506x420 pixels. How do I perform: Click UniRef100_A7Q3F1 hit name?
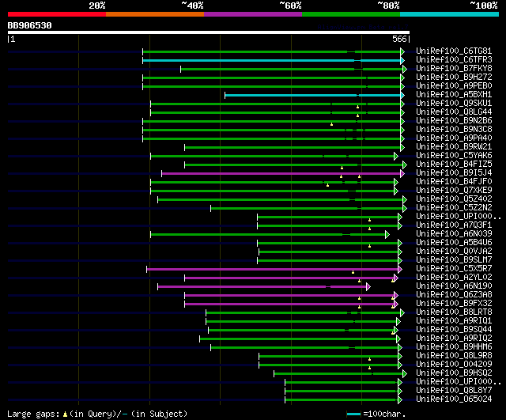click(x=454, y=225)
